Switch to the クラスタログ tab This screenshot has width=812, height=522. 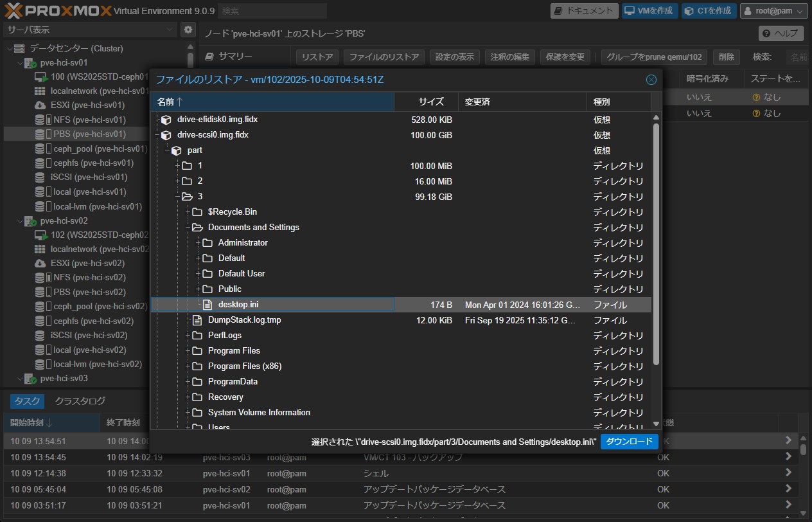[x=80, y=401]
